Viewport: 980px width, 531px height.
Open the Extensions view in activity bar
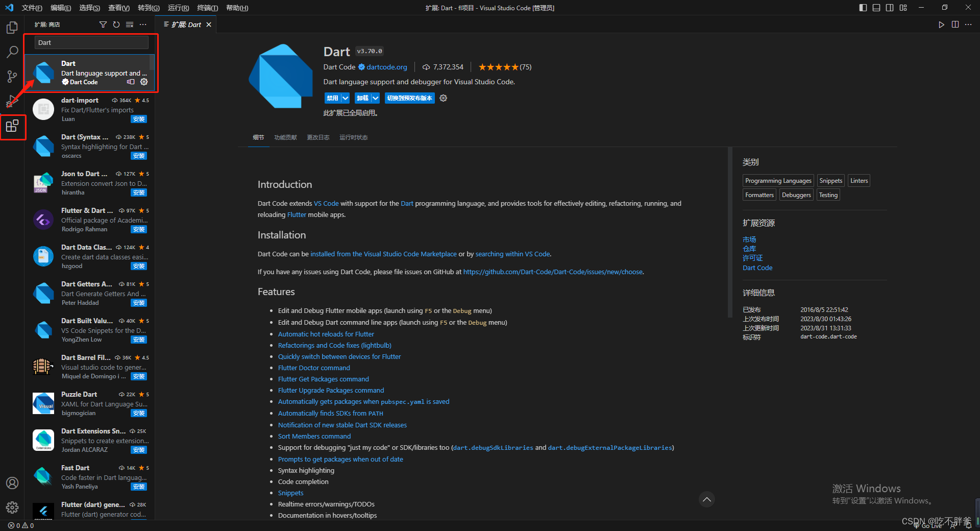[12, 126]
